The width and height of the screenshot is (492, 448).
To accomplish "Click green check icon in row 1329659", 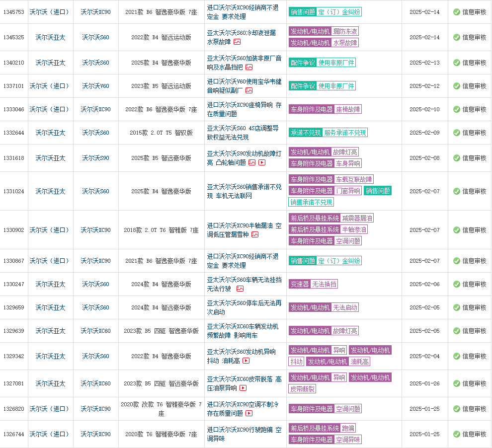I will tap(457, 307).
